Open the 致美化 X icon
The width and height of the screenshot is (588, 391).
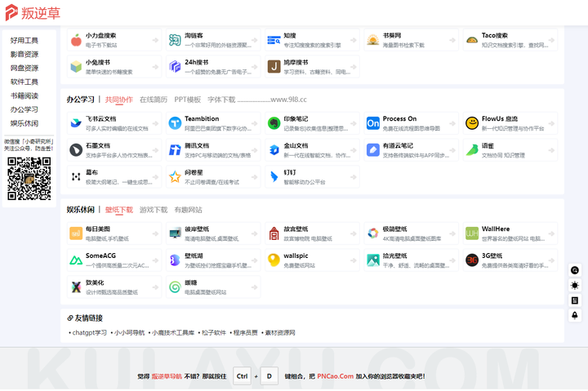pos(76,287)
